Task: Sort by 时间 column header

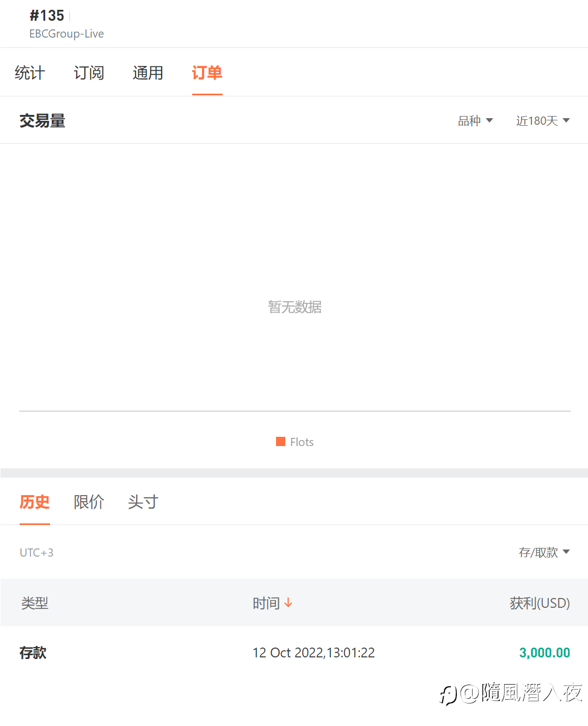Action: pos(266,603)
